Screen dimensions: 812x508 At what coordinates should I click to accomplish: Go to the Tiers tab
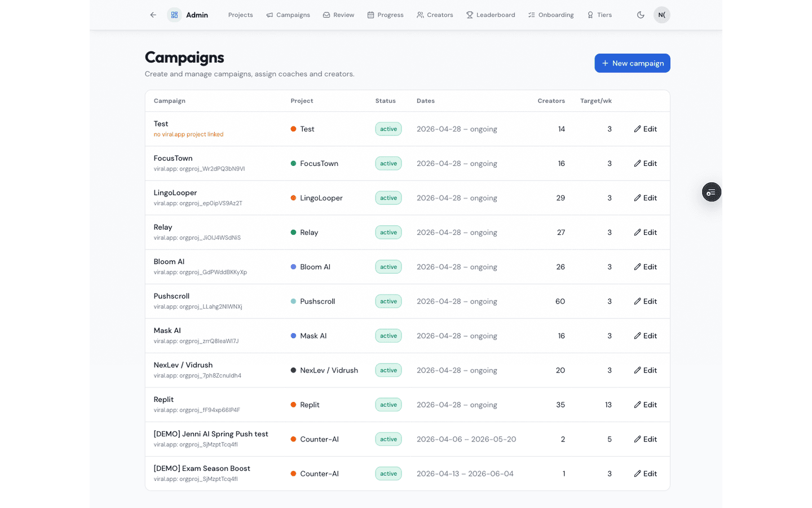tap(599, 15)
